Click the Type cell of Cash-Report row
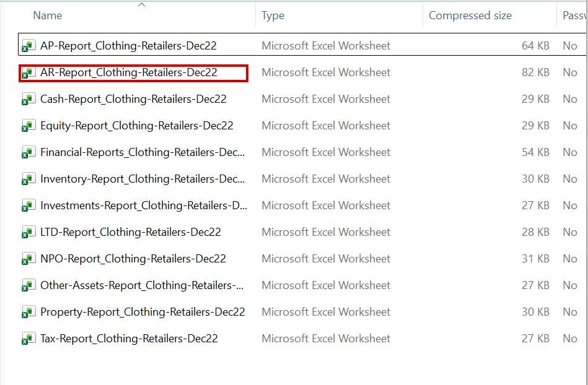588x385 pixels. 326,99
